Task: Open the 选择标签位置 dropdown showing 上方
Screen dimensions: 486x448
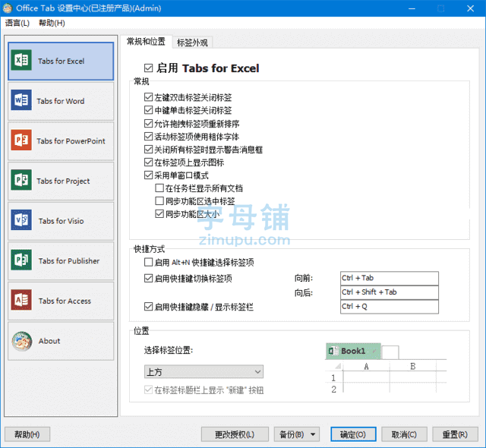Action: point(204,371)
